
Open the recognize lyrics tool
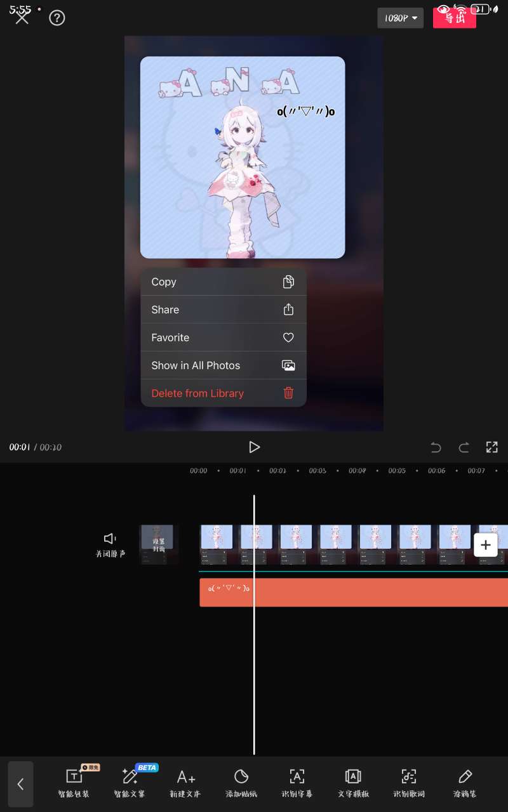click(x=409, y=783)
